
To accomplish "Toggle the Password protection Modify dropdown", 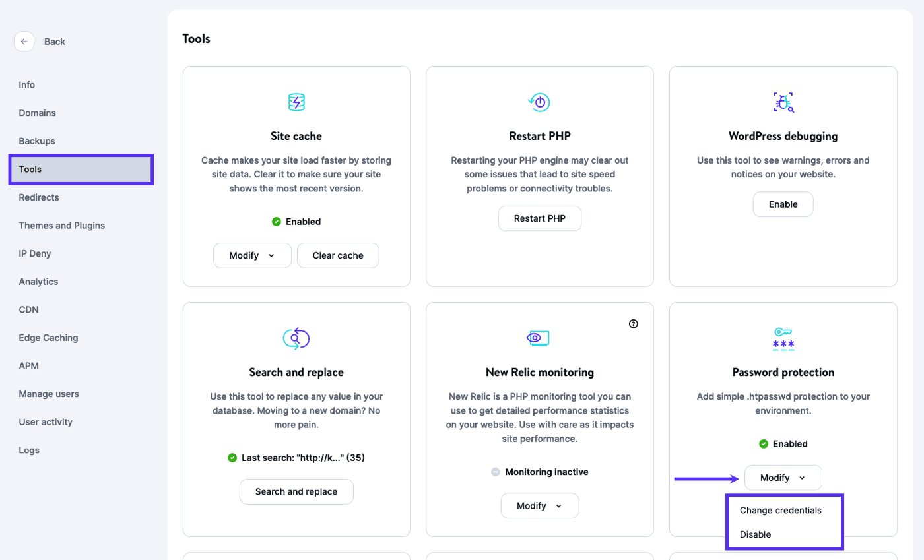I will point(783,478).
